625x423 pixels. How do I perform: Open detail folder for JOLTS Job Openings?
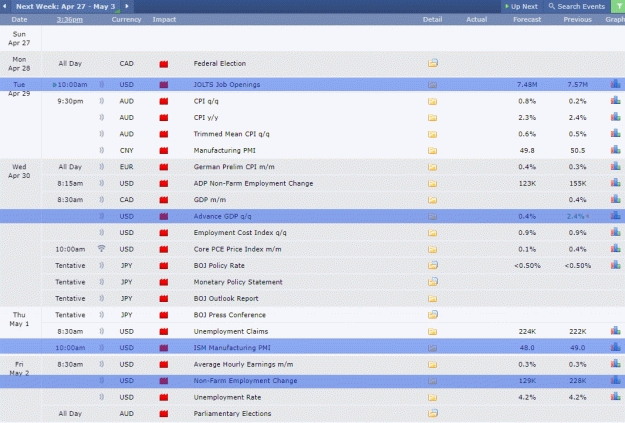pos(432,85)
